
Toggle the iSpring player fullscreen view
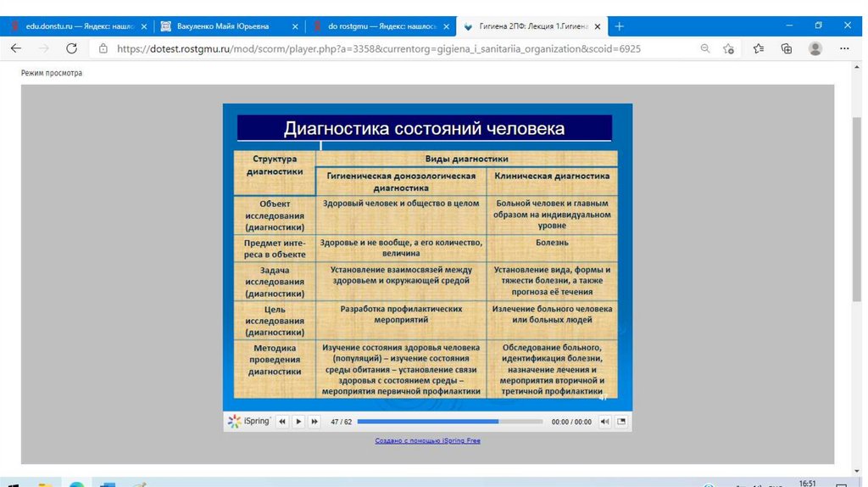point(621,422)
